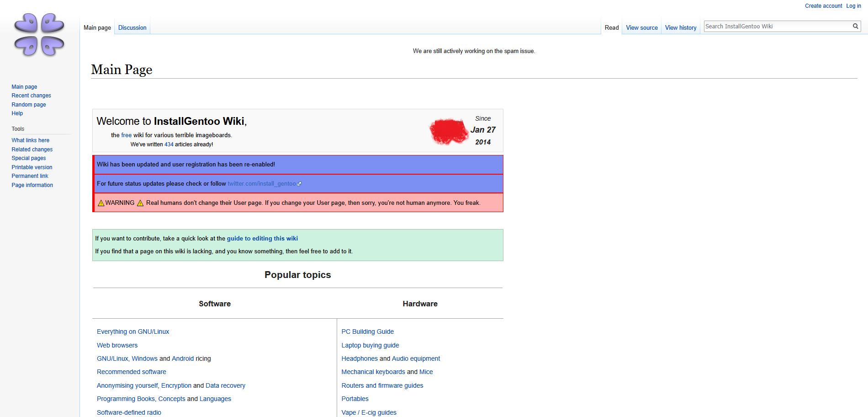Open What links here tool

coord(31,140)
